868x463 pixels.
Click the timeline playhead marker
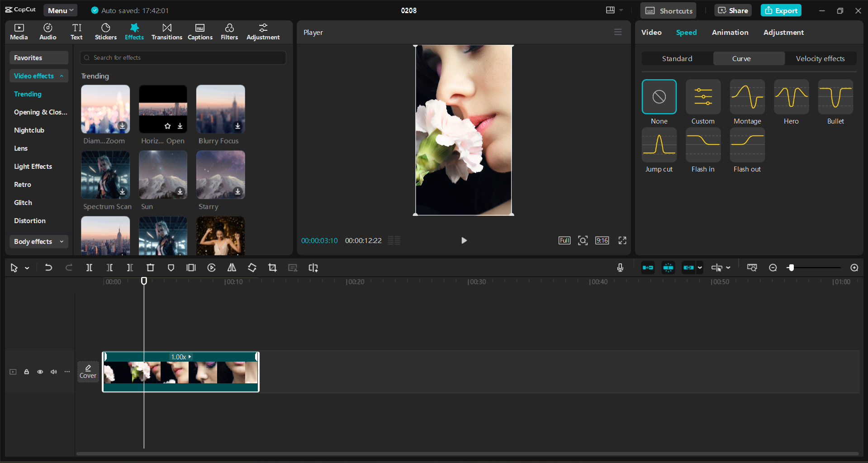point(144,281)
